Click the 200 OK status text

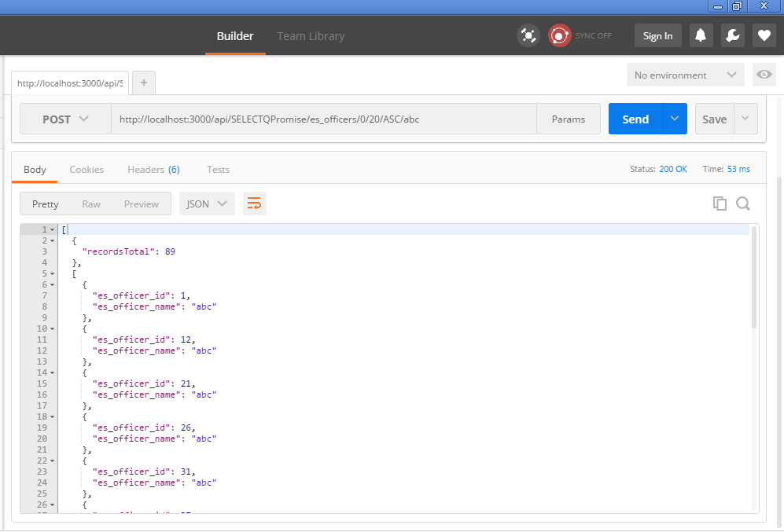click(x=673, y=169)
